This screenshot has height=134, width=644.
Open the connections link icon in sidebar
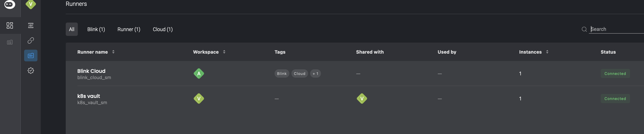coord(31,40)
